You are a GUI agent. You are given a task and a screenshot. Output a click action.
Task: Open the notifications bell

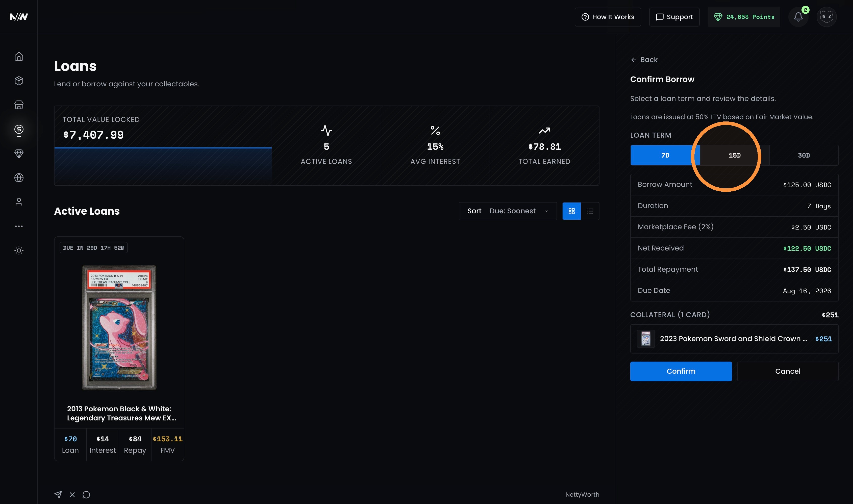(x=798, y=17)
